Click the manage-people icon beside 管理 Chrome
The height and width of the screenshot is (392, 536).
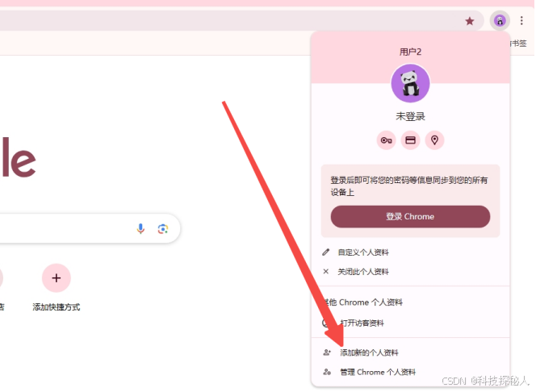coord(327,372)
